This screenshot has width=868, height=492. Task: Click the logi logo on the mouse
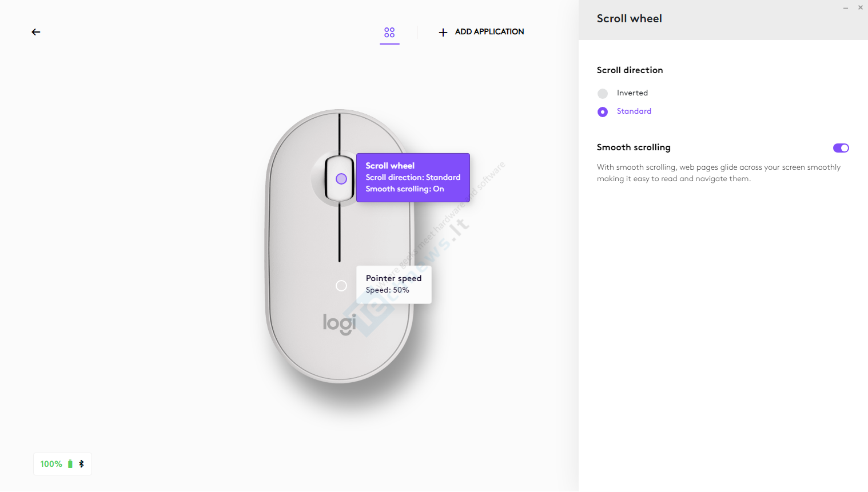point(340,323)
